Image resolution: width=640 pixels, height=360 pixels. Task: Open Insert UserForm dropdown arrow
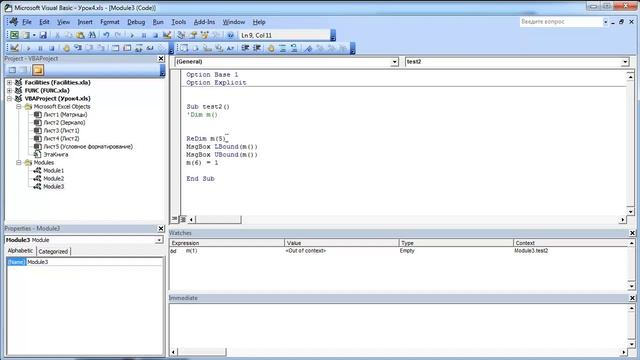pos(34,35)
